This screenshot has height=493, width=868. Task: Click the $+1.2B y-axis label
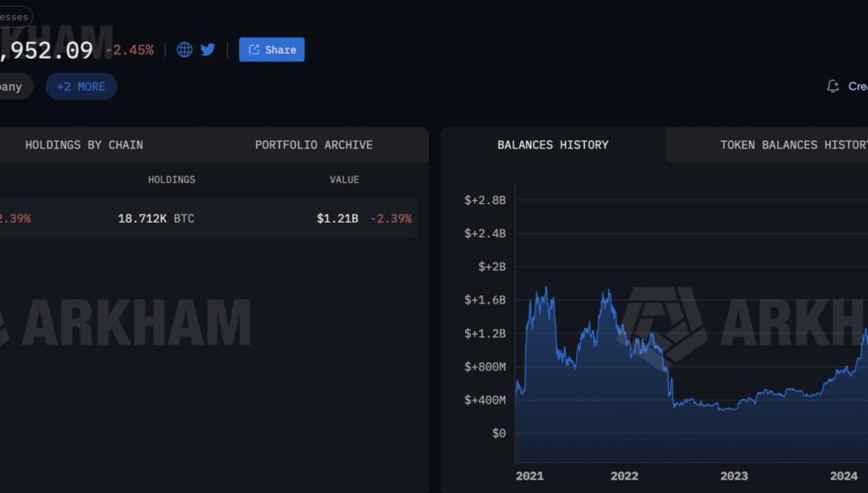point(485,334)
